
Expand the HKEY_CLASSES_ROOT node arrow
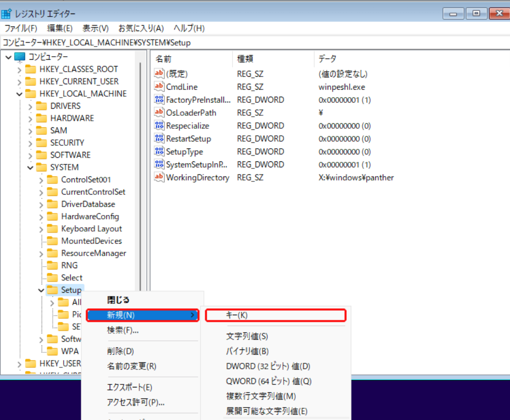19,70
